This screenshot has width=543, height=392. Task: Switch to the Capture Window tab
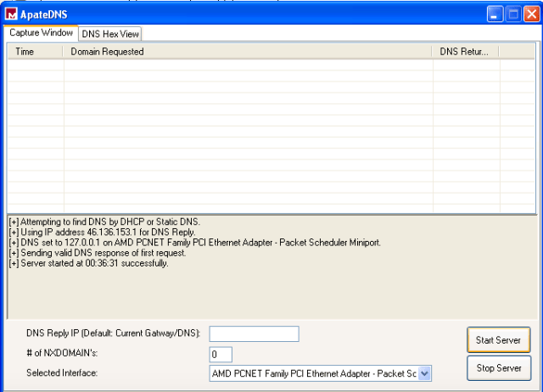(x=41, y=33)
